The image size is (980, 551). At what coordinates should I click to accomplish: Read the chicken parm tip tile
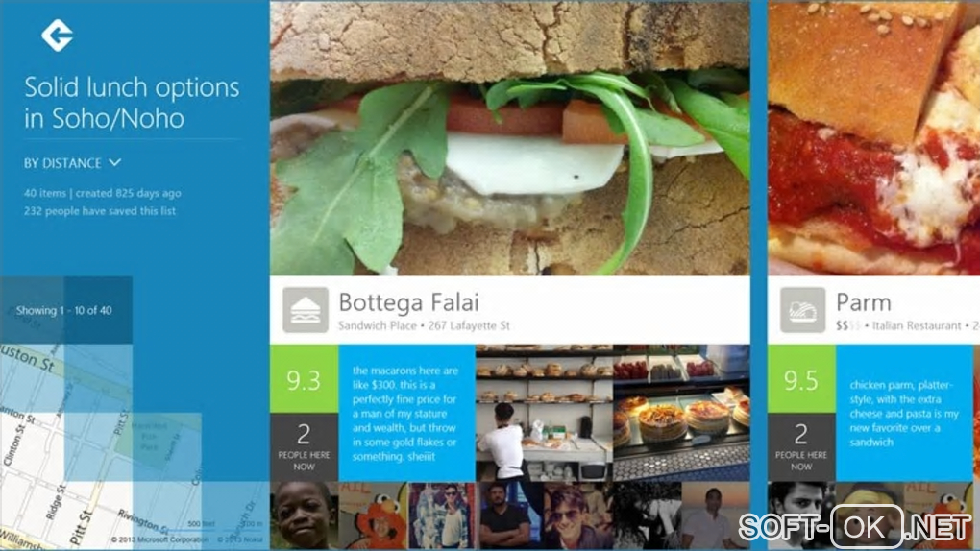coord(904,413)
